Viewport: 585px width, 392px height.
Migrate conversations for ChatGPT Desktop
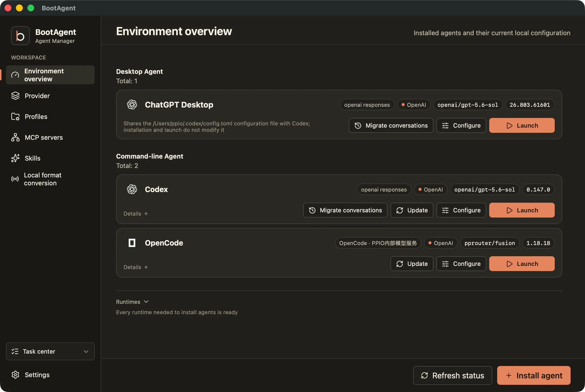391,125
